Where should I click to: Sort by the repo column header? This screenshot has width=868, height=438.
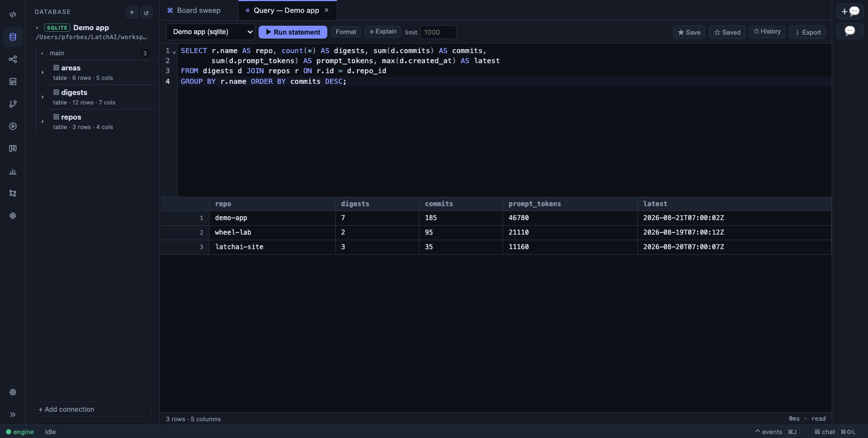(x=272, y=204)
